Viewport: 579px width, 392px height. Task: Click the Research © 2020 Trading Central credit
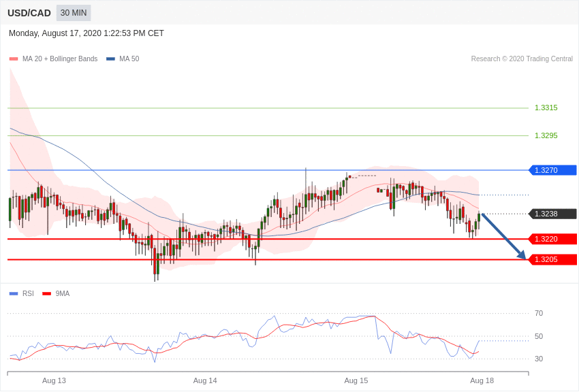tap(522, 59)
